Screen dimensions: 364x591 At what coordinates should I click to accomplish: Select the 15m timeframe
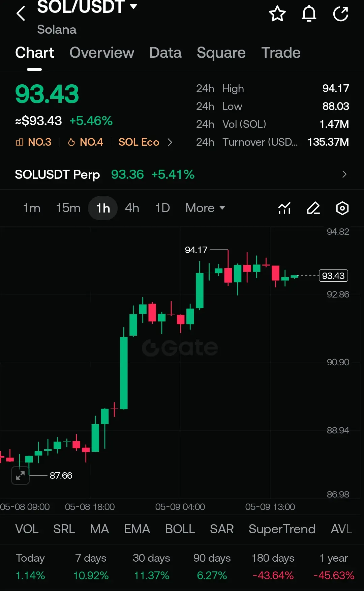coord(68,208)
